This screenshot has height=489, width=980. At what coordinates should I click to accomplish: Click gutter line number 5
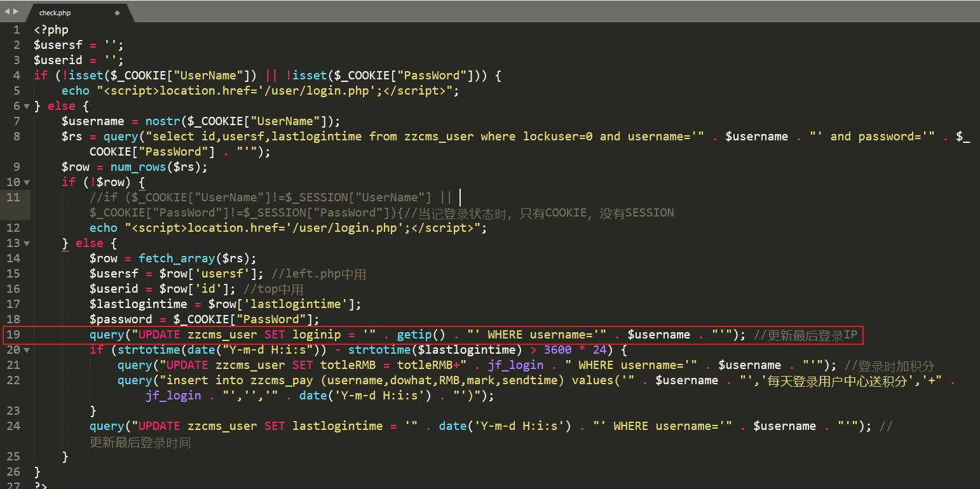point(17,91)
